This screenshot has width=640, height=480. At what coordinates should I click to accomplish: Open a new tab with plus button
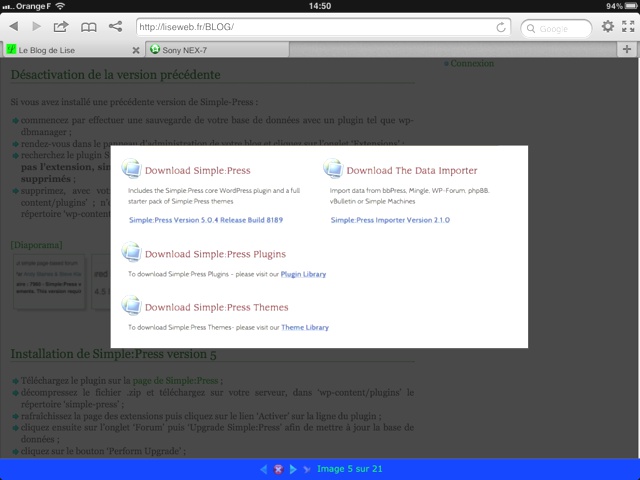[x=628, y=49]
